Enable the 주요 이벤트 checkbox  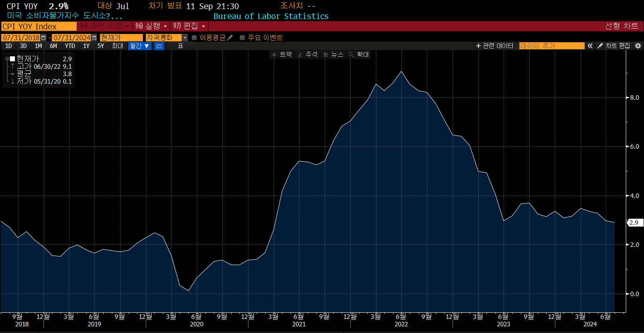[x=242, y=38]
